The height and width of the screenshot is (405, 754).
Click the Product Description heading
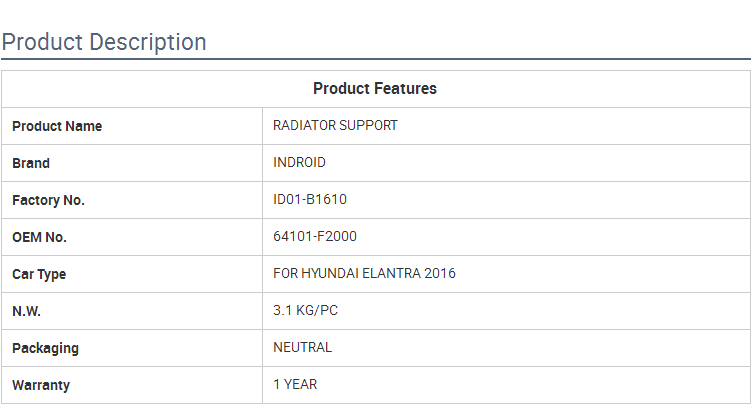point(104,42)
